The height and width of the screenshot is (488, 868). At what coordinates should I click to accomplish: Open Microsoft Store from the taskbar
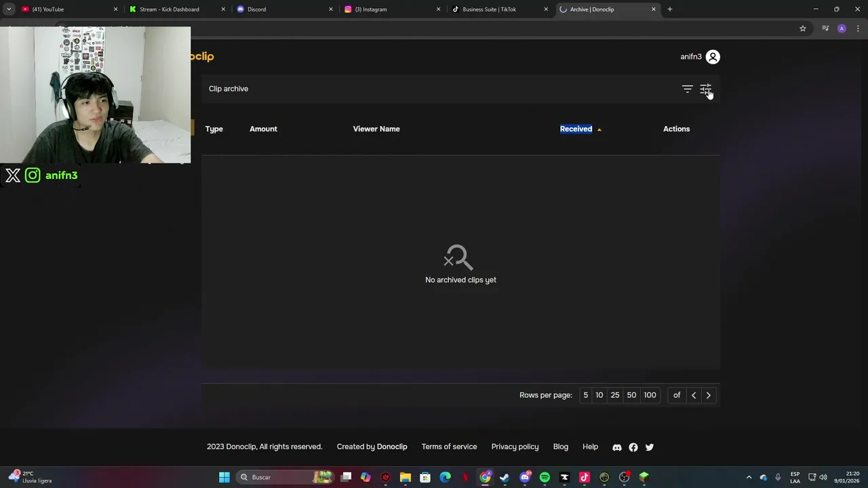pyautogui.click(x=425, y=477)
